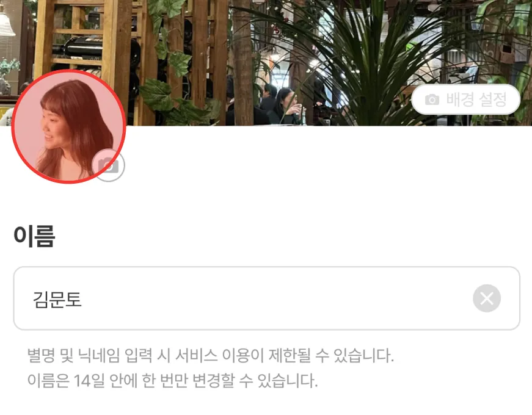Open the 배경 설정 background settings

coord(465,99)
